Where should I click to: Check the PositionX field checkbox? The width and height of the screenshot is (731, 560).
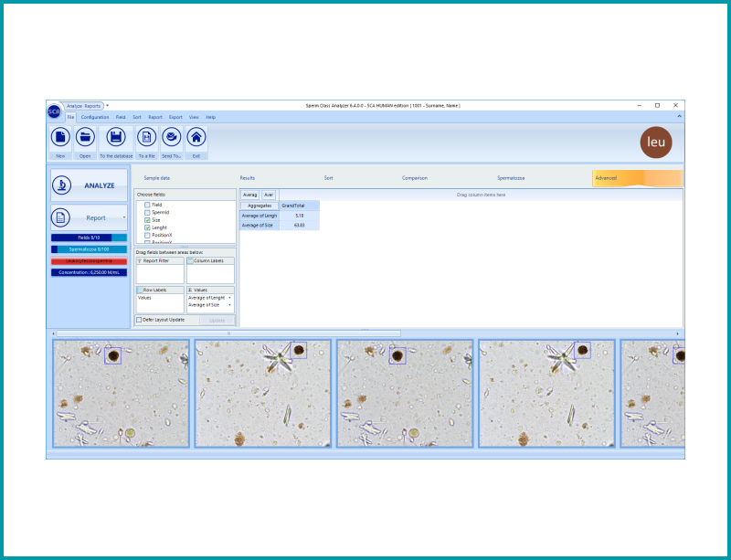click(x=147, y=236)
